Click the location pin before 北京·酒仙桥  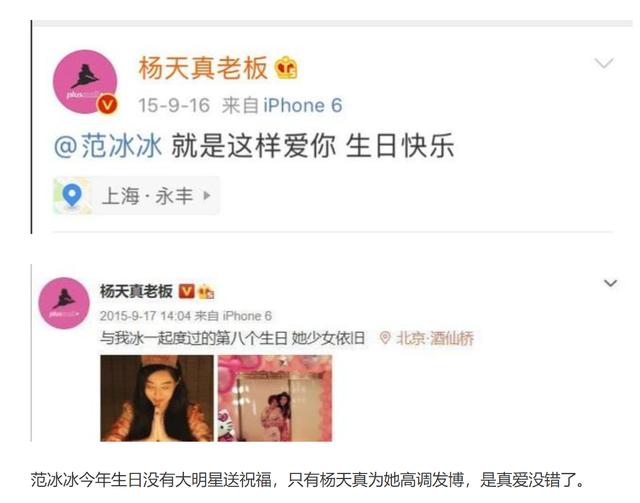(x=384, y=338)
